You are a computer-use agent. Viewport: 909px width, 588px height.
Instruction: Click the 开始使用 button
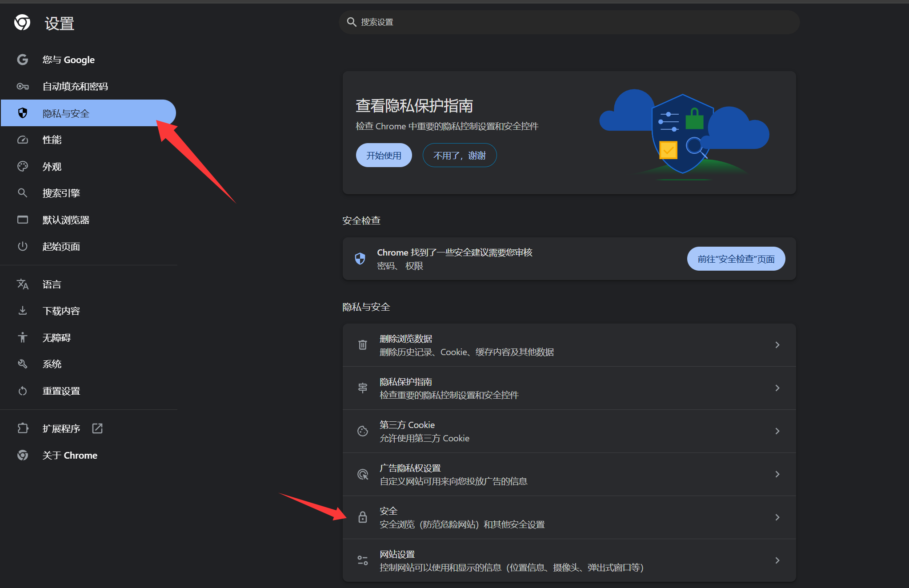pyautogui.click(x=384, y=155)
